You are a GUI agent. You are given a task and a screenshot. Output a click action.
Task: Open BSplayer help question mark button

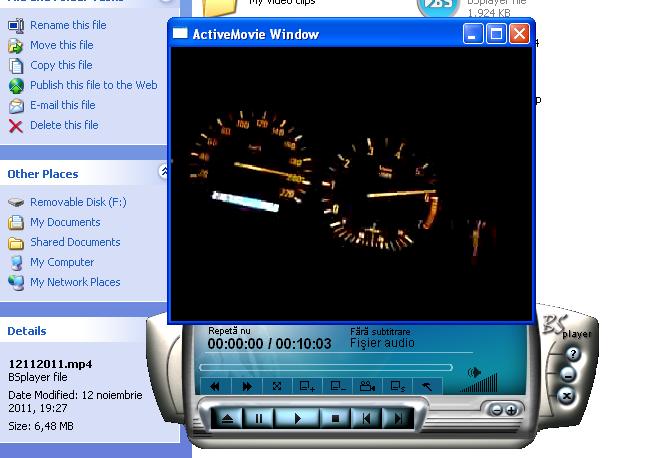573,354
